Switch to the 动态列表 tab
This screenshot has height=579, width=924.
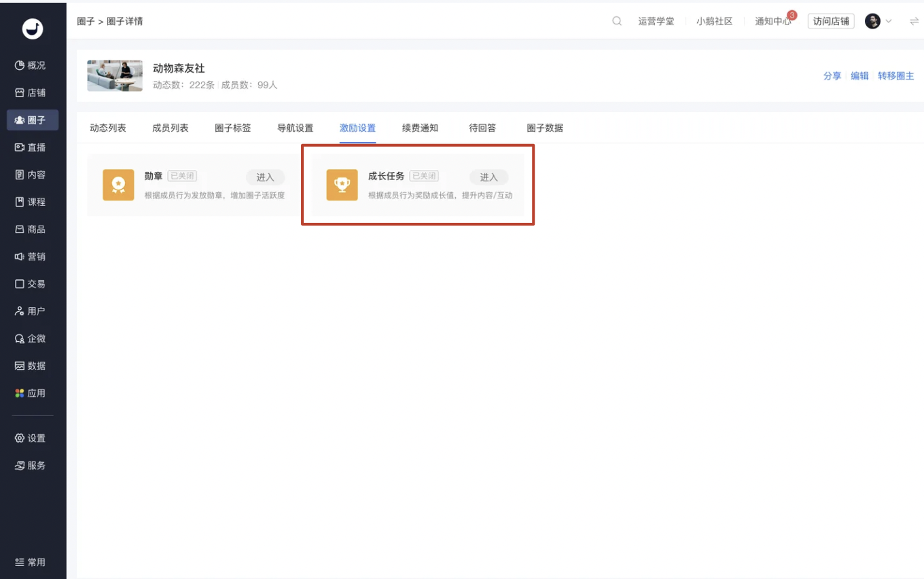click(108, 128)
